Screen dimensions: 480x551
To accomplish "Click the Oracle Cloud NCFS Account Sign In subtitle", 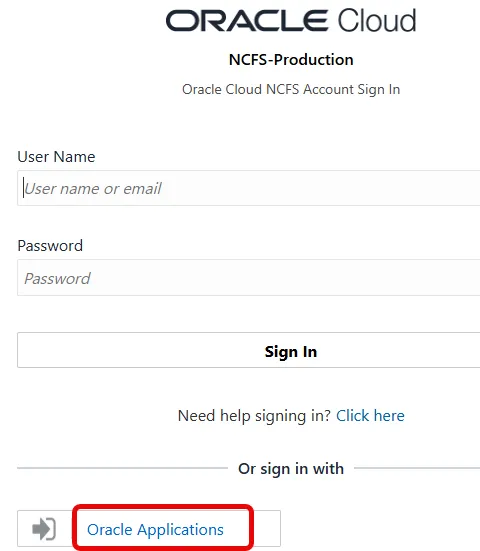I will point(291,90).
